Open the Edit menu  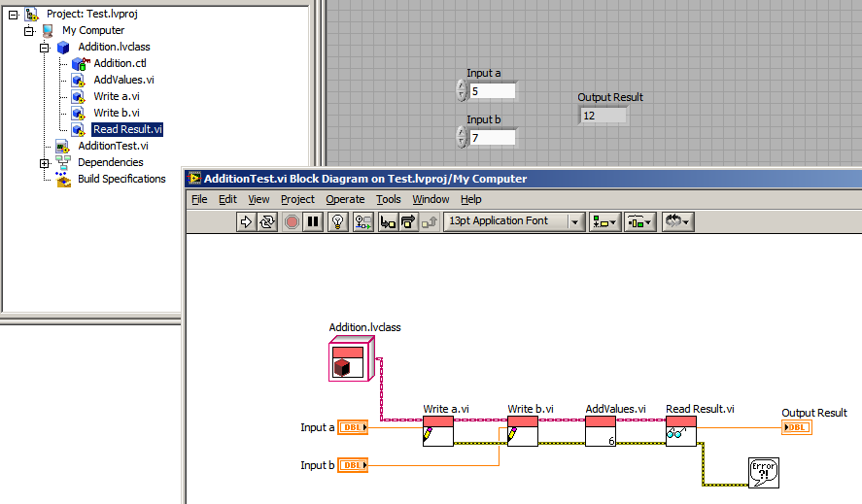227,199
